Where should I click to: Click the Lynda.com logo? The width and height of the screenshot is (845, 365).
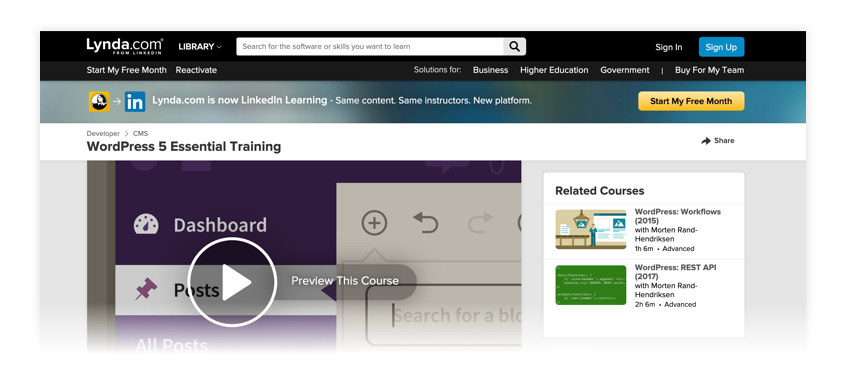(x=124, y=46)
